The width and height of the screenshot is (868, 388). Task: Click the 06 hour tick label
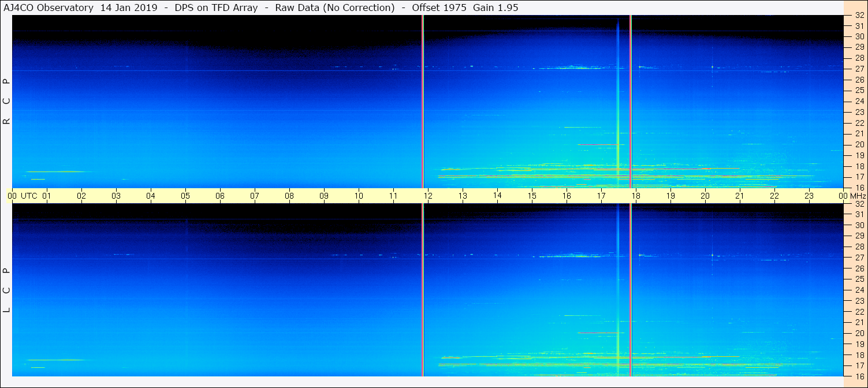tap(220, 196)
